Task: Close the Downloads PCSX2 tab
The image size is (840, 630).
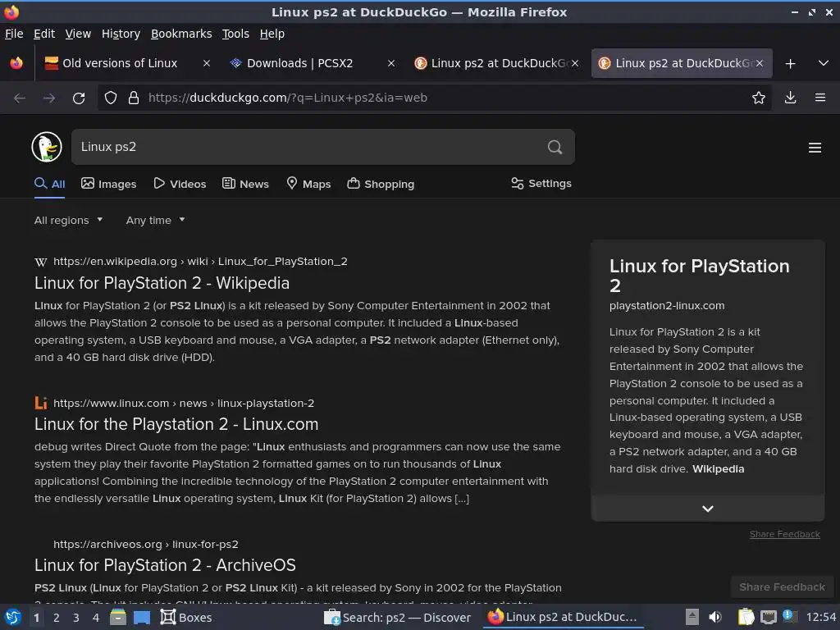Action: coord(391,63)
